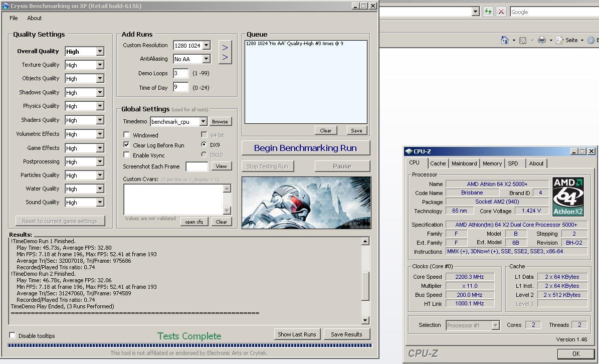
Task: Clear the queue with Clear button
Action: (325, 130)
